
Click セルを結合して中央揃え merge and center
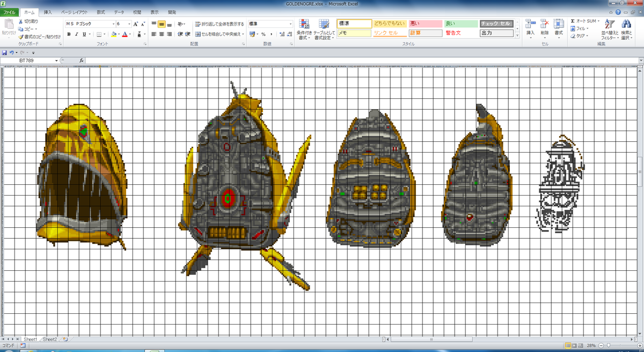click(219, 34)
